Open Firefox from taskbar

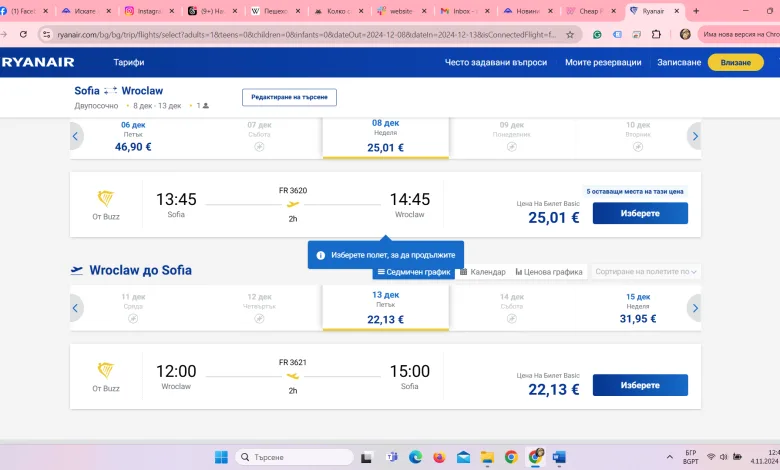439,457
